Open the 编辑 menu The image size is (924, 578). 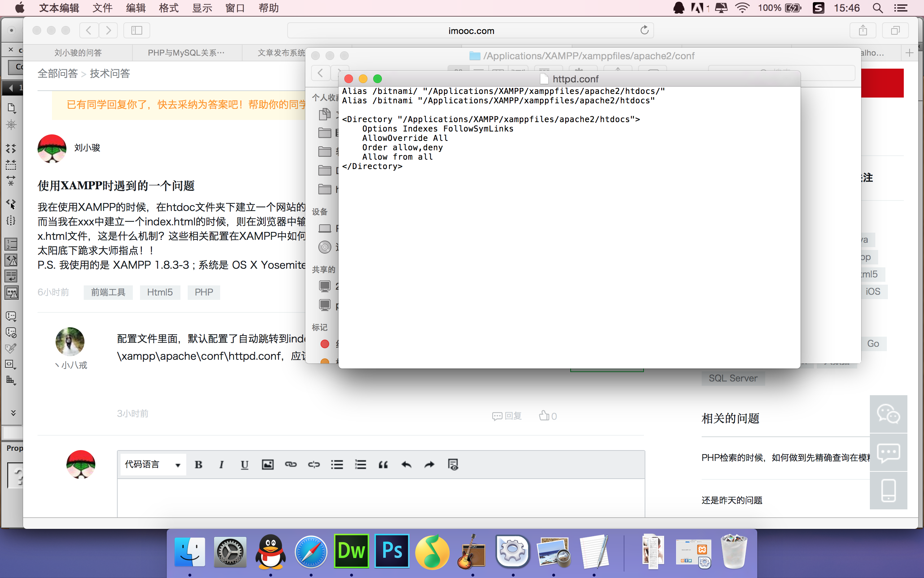click(x=136, y=8)
